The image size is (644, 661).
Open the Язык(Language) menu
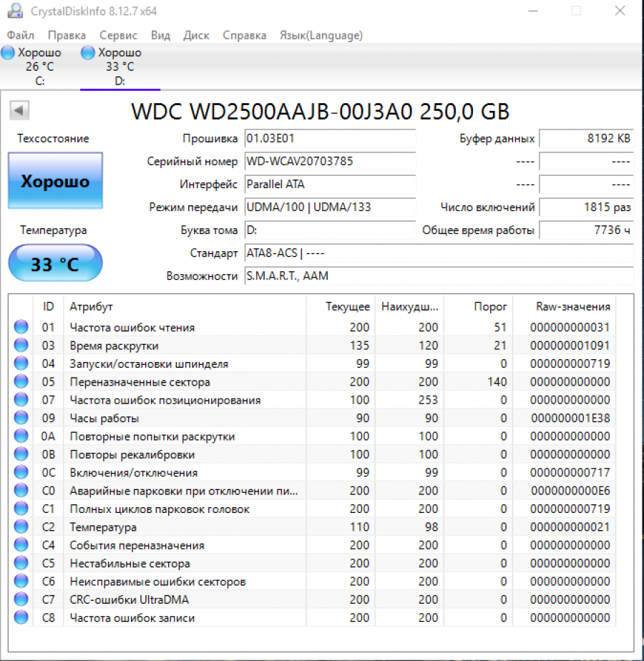tap(321, 34)
